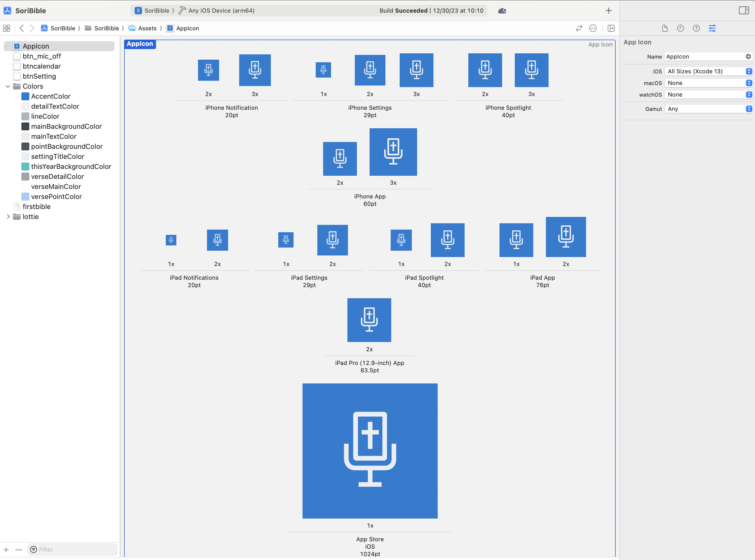Select the iPhone App 60pt 3x icon
Screen dimensions: 755x560
pyautogui.click(x=393, y=152)
